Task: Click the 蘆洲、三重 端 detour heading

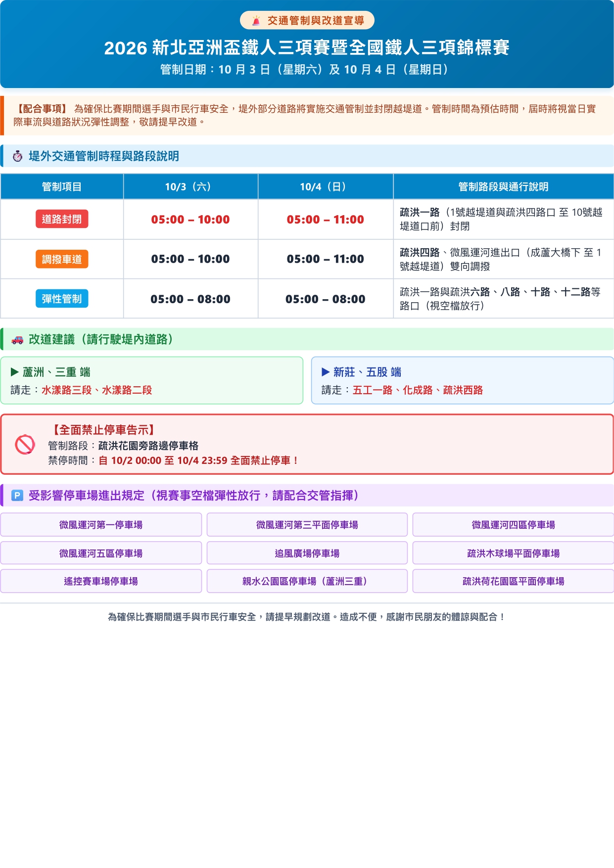Action: pos(50,372)
